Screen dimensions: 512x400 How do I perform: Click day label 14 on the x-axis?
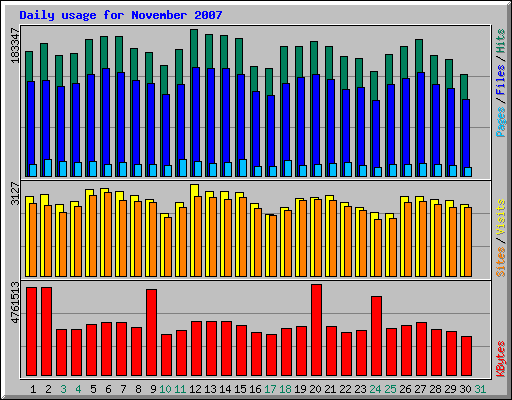point(225,389)
